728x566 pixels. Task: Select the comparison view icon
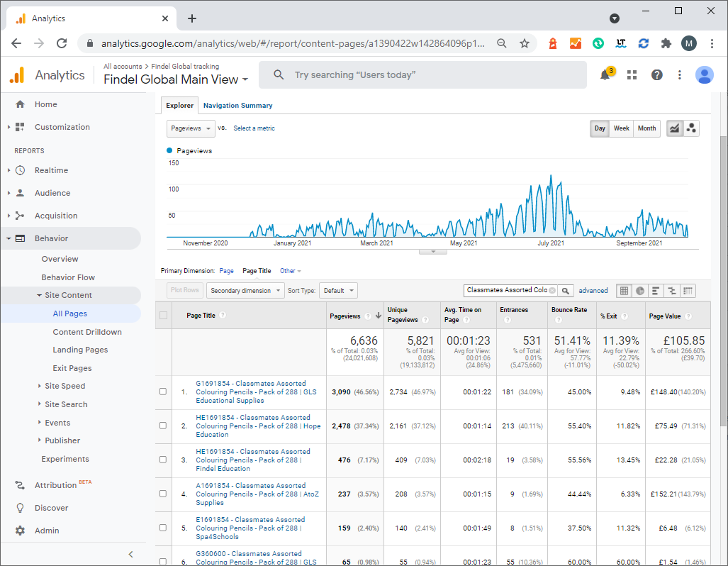(672, 291)
